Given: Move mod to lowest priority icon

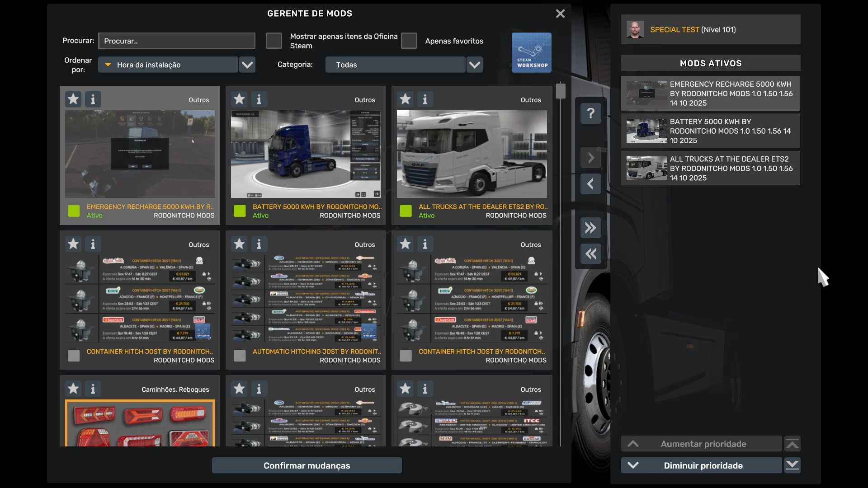Looking at the screenshot, I should pos(792,465).
